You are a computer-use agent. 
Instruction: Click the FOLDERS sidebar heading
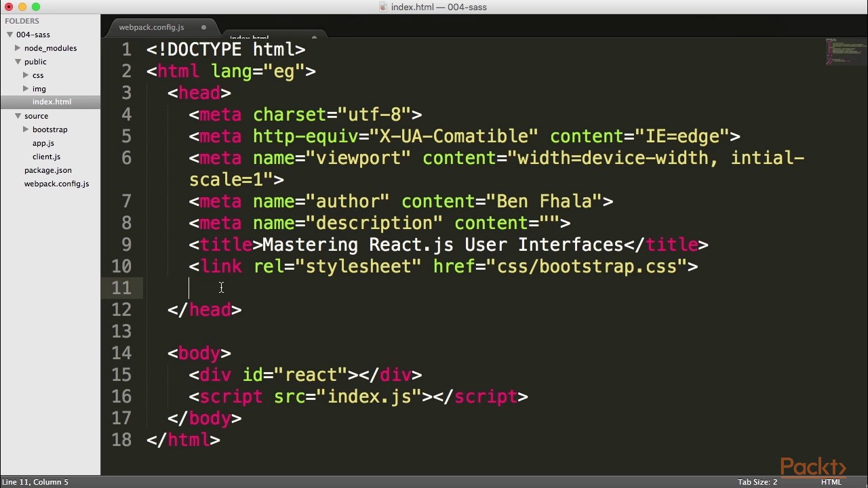pos(22,21)
